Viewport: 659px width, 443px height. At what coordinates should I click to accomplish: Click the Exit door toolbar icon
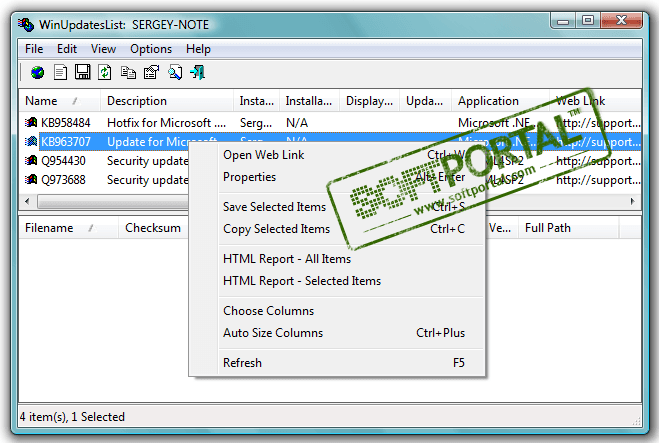click(198, 72)
